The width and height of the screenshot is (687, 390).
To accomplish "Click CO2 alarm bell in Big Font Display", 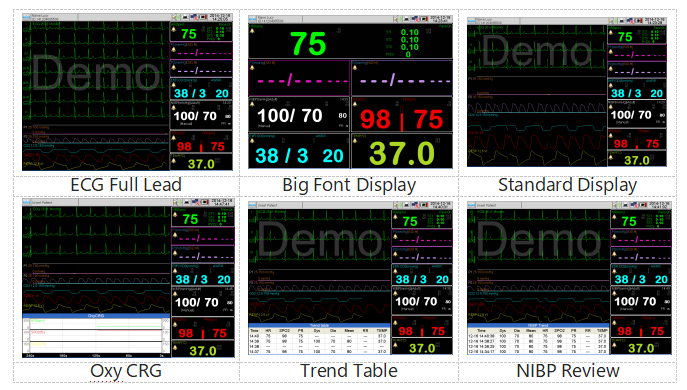I will coord(252,140).
